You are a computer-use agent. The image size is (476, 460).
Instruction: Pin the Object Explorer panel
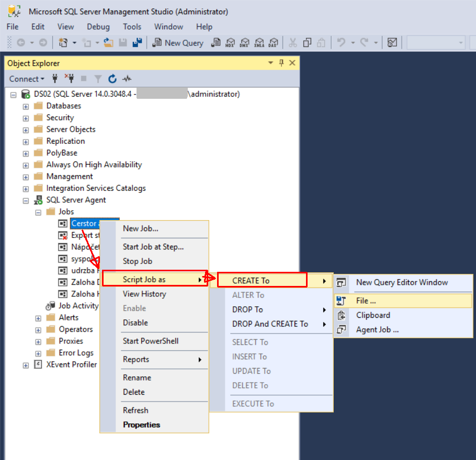pos(281,63)
